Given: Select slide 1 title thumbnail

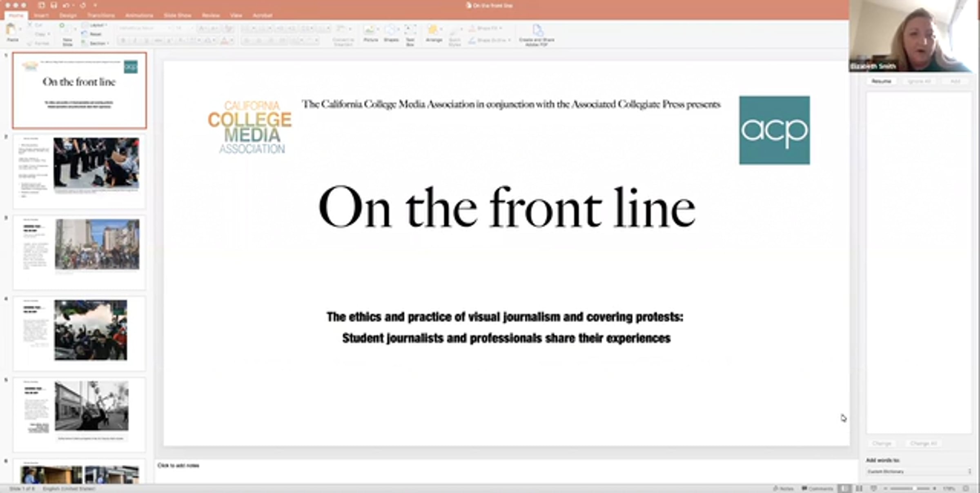Looking at the screenshot, I should click(x=79, y=90).
